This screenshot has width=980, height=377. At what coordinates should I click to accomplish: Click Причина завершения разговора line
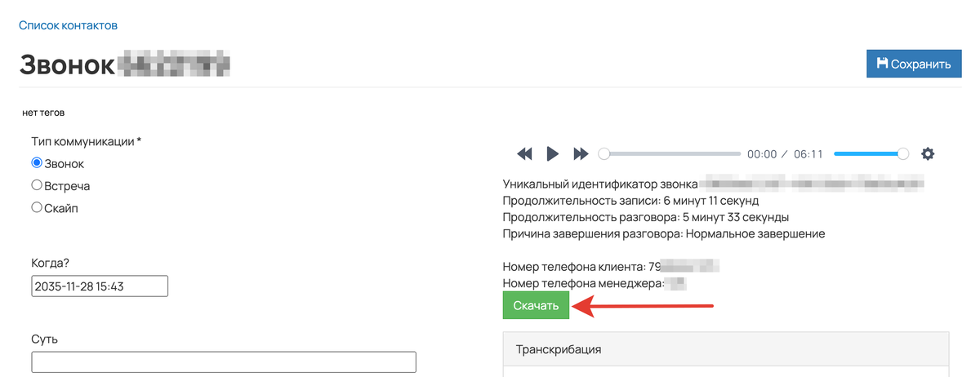[x=664, y=233]
